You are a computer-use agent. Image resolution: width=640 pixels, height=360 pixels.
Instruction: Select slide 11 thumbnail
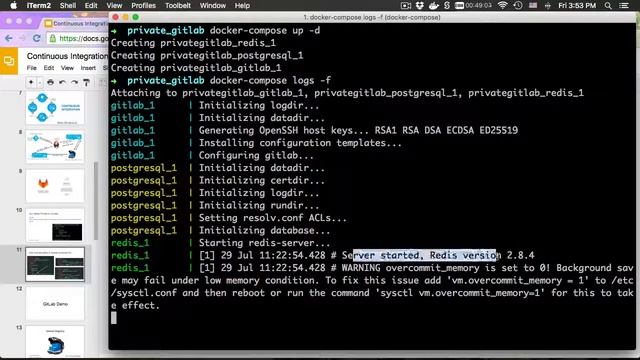point(55,264)
